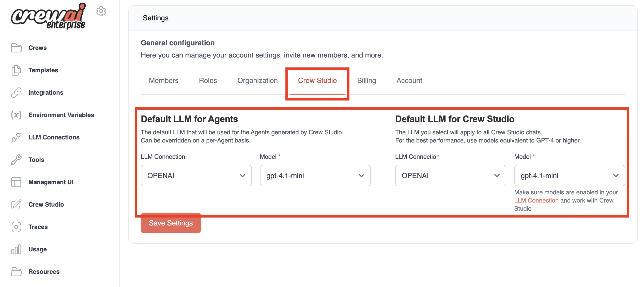Viewport: 644px width, 287px height.
Task: Open the Members tab
Action: pyautogui.click(x=163, y=80)
